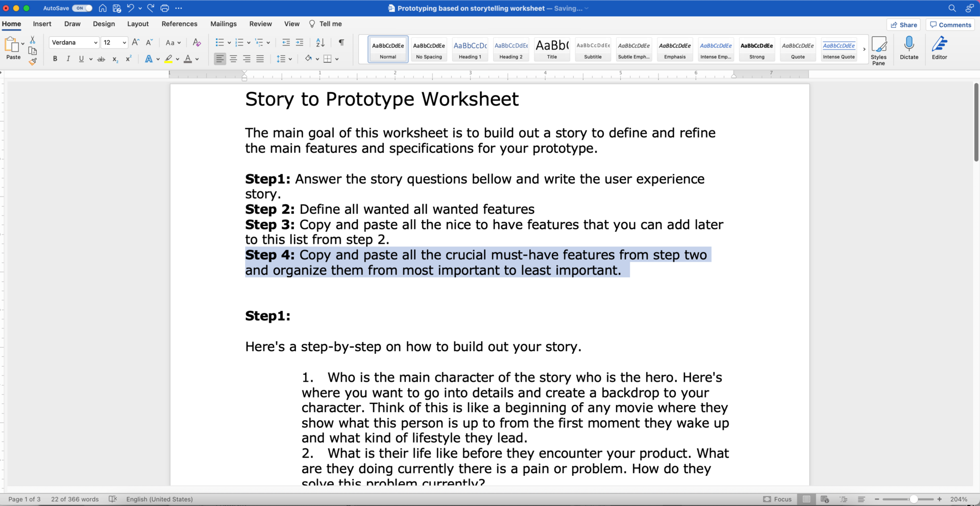Toggle AutoSave switch

pyautogui.click(x=82, y=8)
